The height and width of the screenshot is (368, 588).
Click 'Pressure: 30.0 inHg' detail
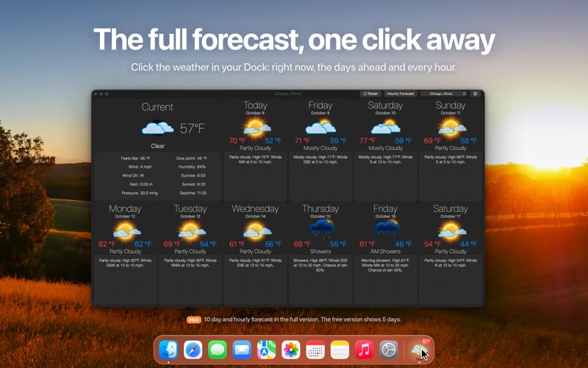tap(140, 193)
